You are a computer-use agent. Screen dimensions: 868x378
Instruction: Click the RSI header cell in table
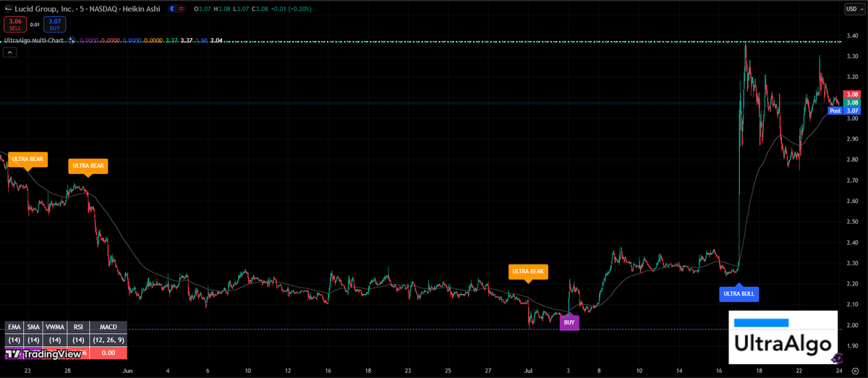tap(79, 327)
